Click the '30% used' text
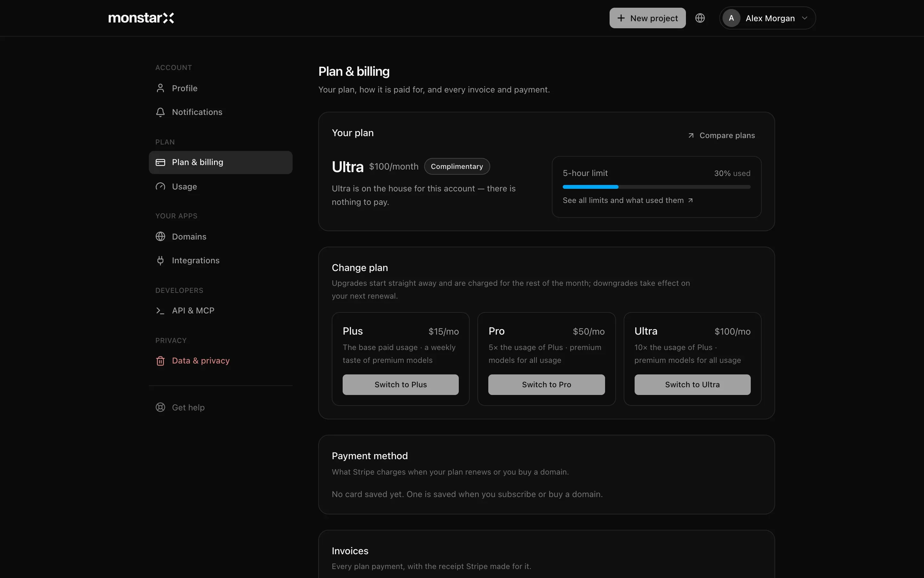This screenshot has height=578, width=924. coord(732,173)
